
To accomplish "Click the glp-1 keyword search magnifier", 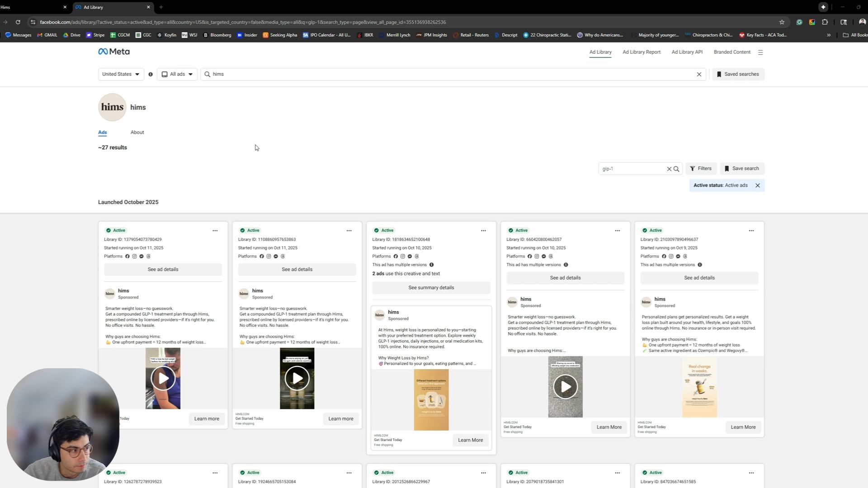I will (x=676, y=169).
